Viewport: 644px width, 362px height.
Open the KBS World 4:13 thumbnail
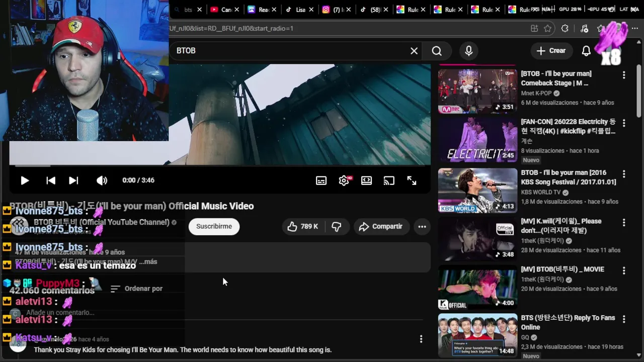tap(477, 190)
